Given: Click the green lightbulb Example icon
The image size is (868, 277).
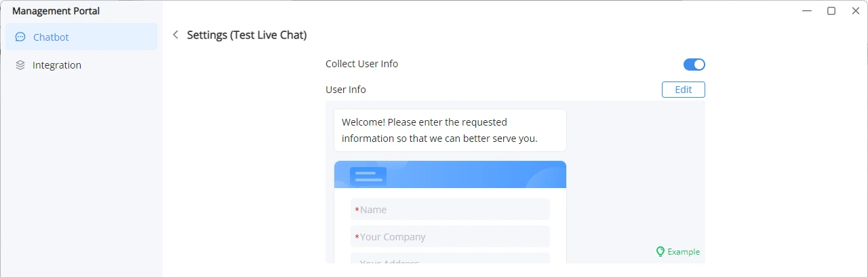Looking at the screenshot, I should tap(660, 251).
